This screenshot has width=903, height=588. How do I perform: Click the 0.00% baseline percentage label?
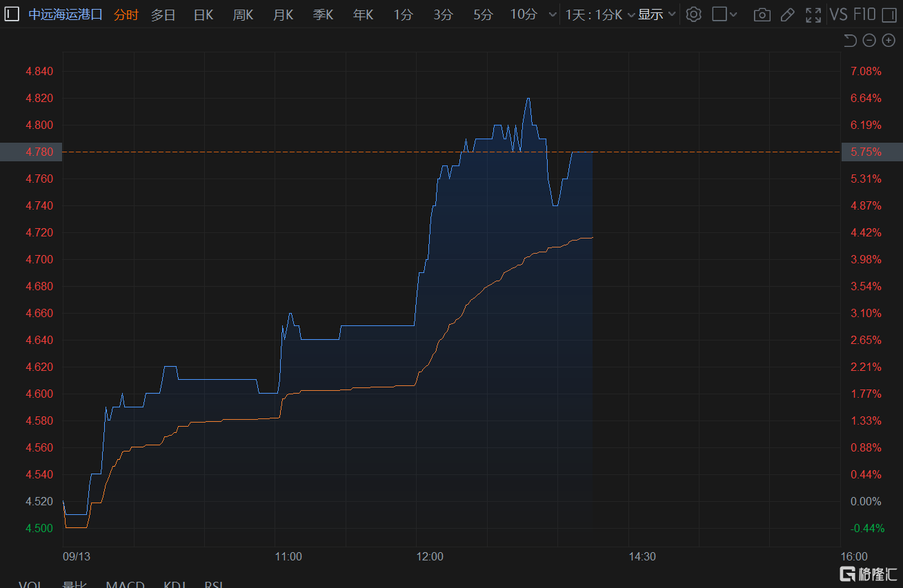click(x=866, y=501)
